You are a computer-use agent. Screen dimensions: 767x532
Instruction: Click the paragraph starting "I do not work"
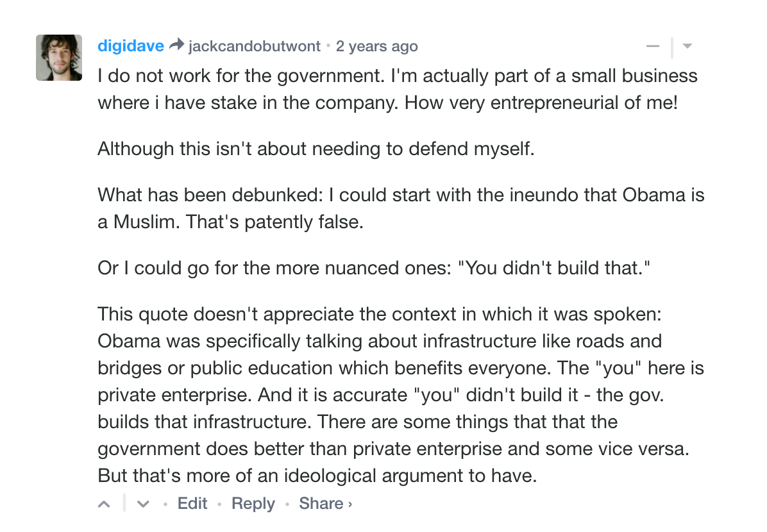tap(397, 89)
